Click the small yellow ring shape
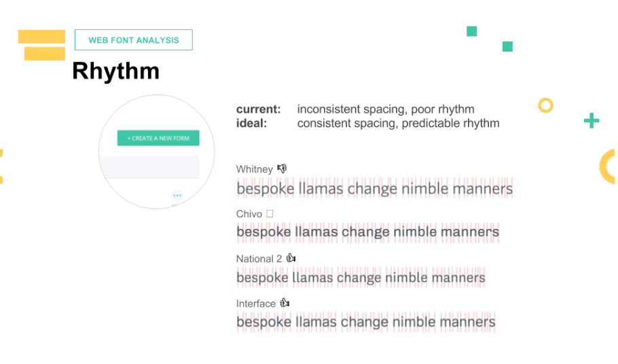Image resolution: width=618 pixels, height=364 pixels. tap(545, 105)
